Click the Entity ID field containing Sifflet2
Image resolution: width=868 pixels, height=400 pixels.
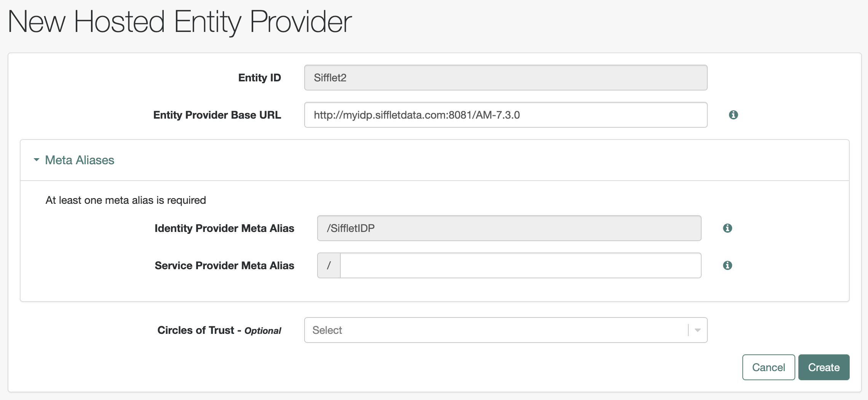coord(506,78)
